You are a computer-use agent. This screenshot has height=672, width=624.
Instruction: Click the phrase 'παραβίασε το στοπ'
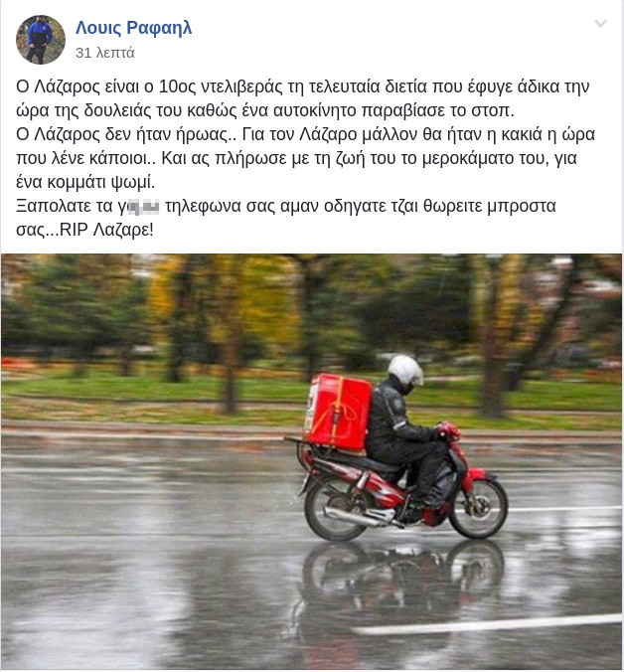[438, 111]
